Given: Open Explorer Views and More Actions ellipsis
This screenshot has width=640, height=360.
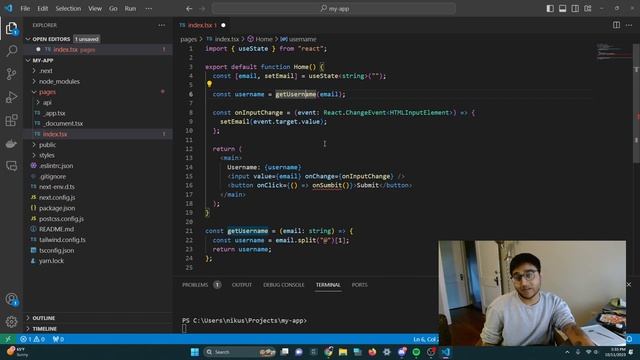Looking at the screenshot, I should [x=162, y=25].
